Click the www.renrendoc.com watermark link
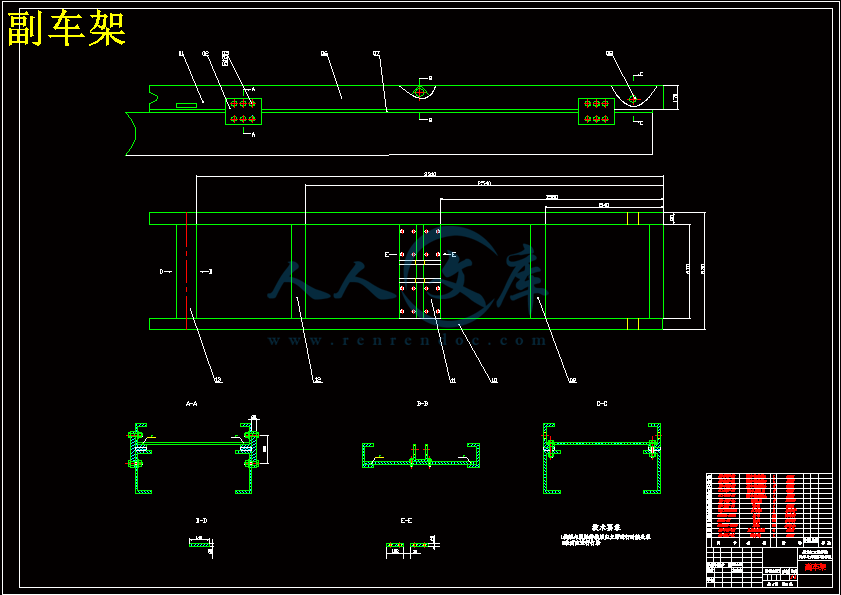Viewport: 841px width, 595px height. pyautogui.click(x=408, y=341)
